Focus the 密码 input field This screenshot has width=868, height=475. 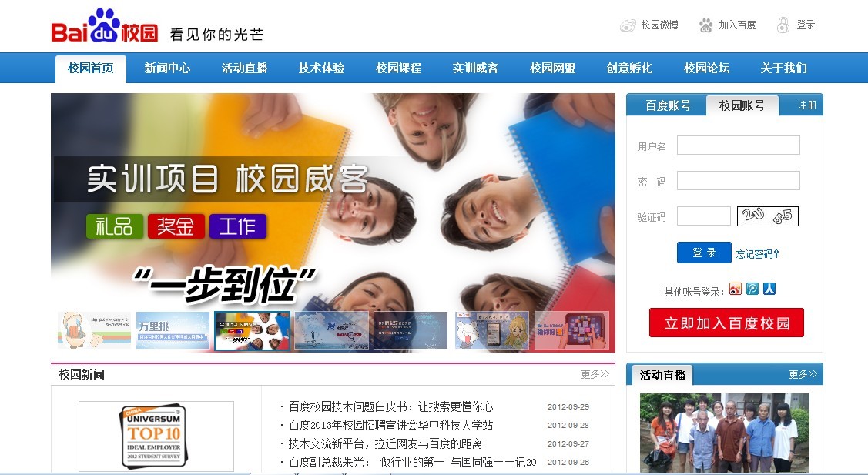(x=738, y=180)
